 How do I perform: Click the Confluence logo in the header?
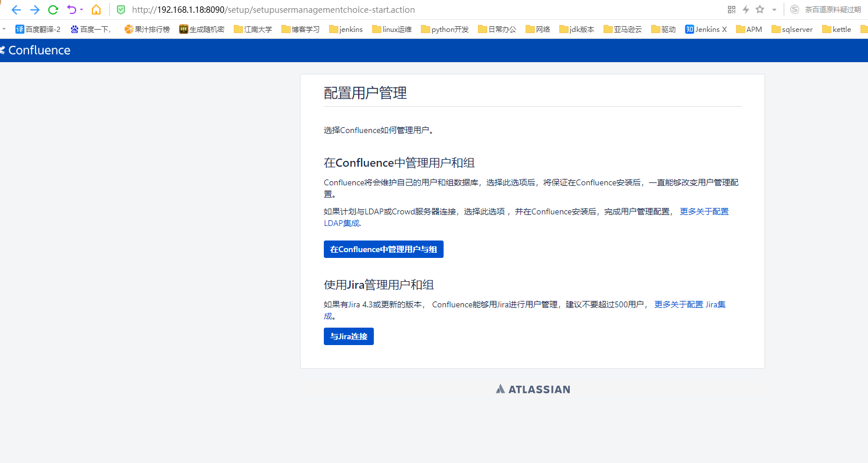pyautogui.click(x=35, y=51)
